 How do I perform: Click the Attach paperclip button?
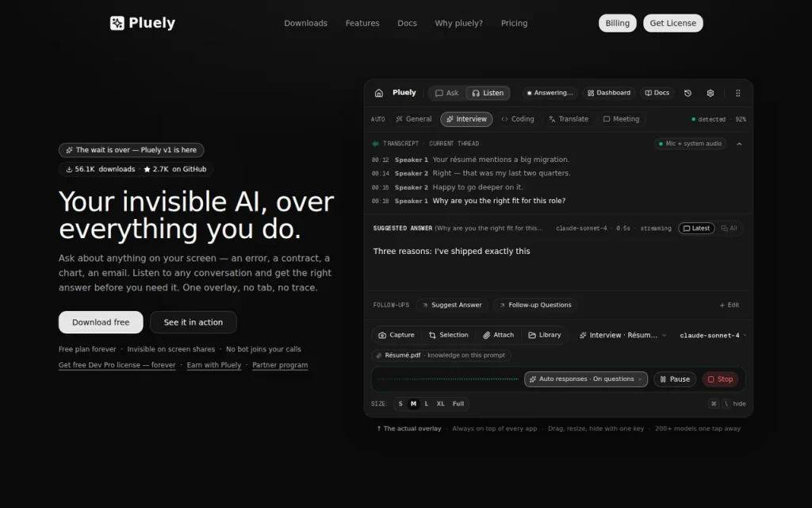498,335
